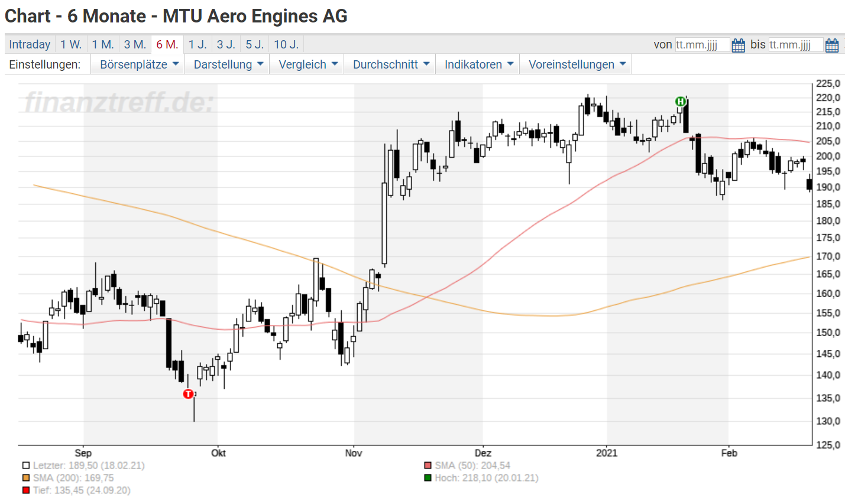Click the 'Nov' x-axis label
The height and width of the screenshot is (504, 845).
pos(354,453)
